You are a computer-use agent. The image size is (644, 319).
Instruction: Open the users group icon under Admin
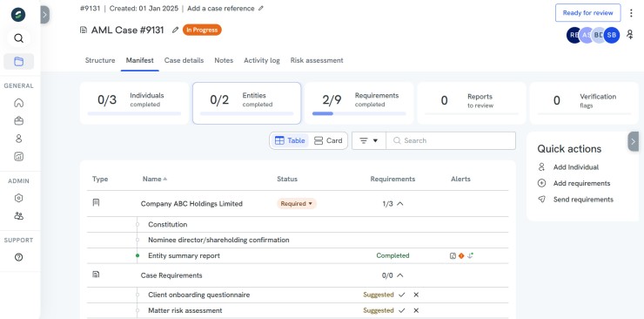pyautogui.click(x=18, y=215)
